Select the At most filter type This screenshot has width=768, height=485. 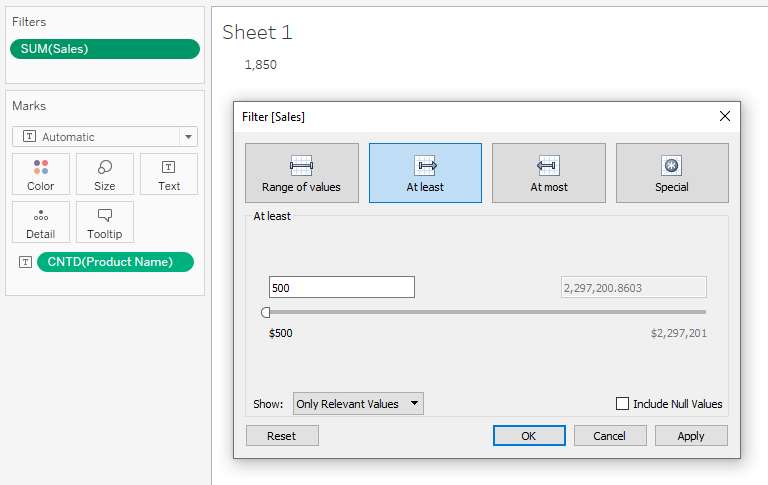(549, 173)
